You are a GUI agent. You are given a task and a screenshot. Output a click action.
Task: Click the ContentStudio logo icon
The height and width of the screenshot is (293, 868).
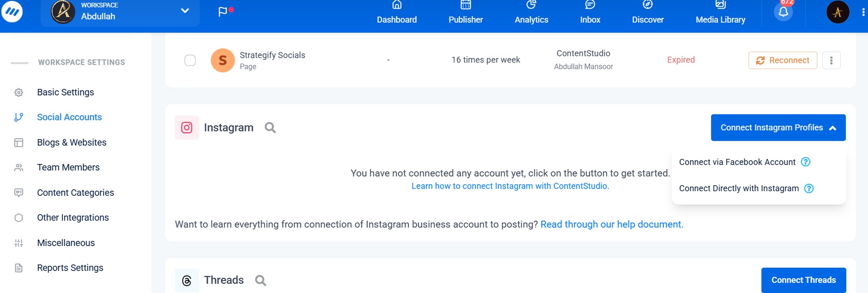[12, 12]
